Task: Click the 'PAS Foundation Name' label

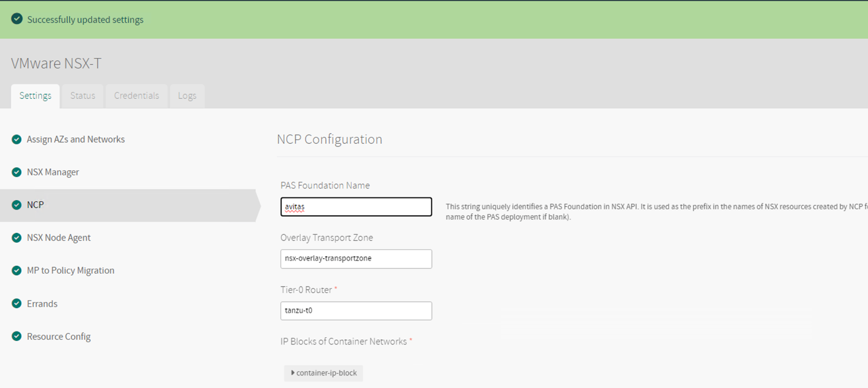Action: coord(325,186)
